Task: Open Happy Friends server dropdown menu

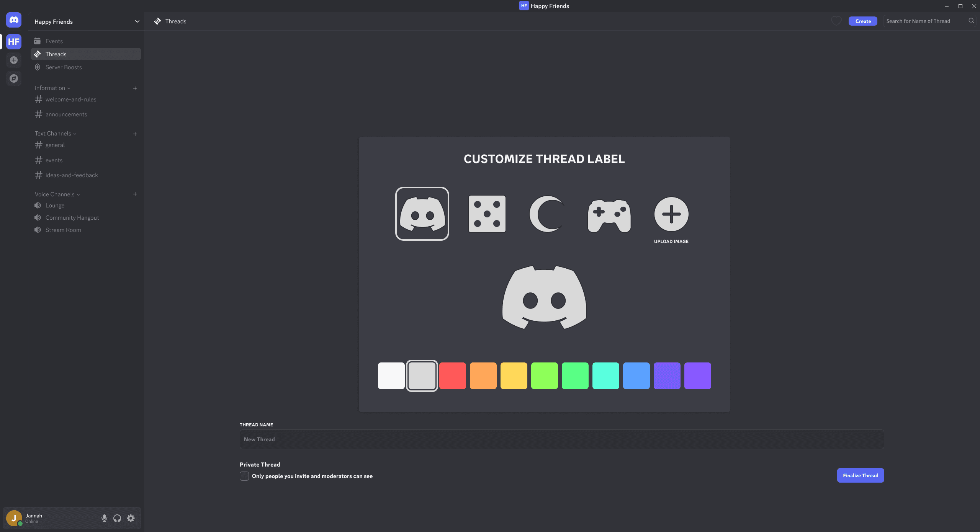Action: (x=137, y=21)
